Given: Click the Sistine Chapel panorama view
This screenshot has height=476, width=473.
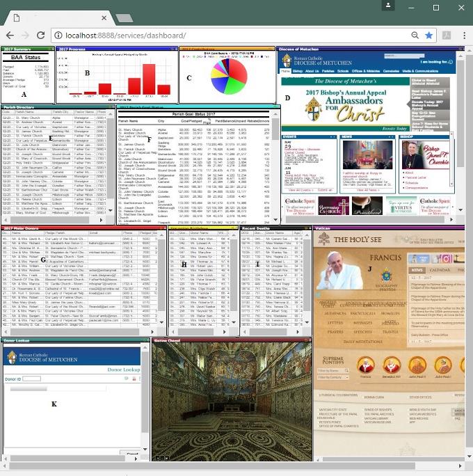Looking at the screenshot, I should pos(232,402).
